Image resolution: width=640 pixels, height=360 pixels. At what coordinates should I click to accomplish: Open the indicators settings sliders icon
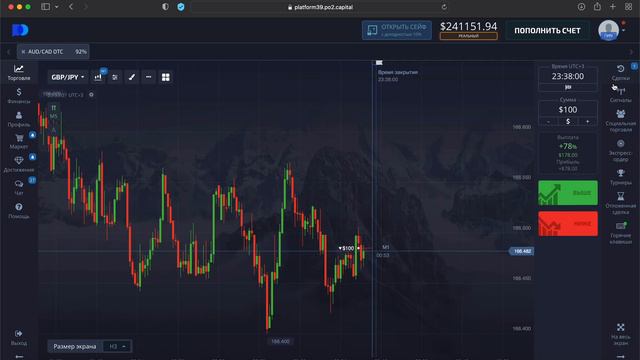[115, 77]
